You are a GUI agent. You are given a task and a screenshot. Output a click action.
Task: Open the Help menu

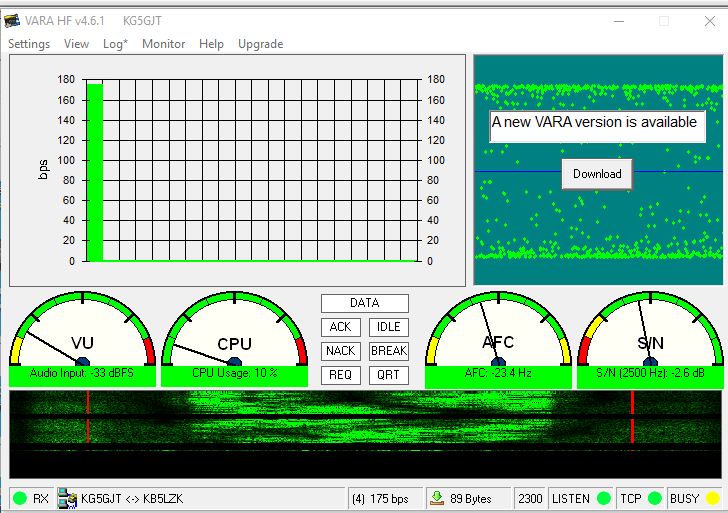(x=211, y=44)
